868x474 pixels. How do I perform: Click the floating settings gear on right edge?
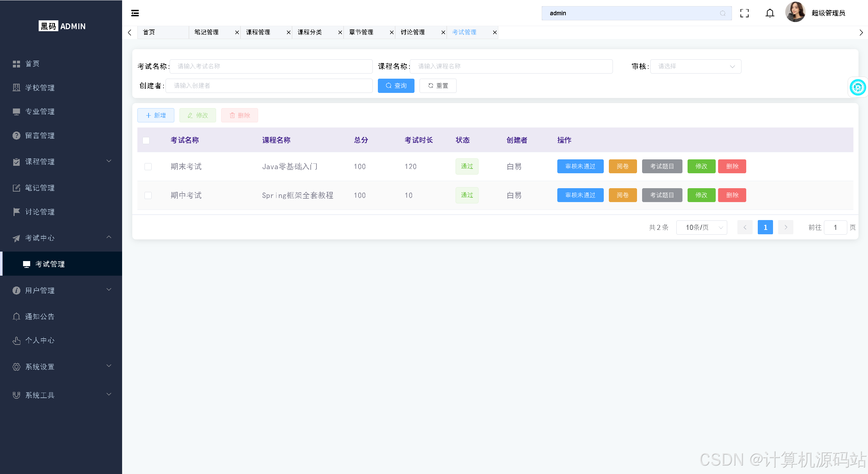[x=858, y=87]
